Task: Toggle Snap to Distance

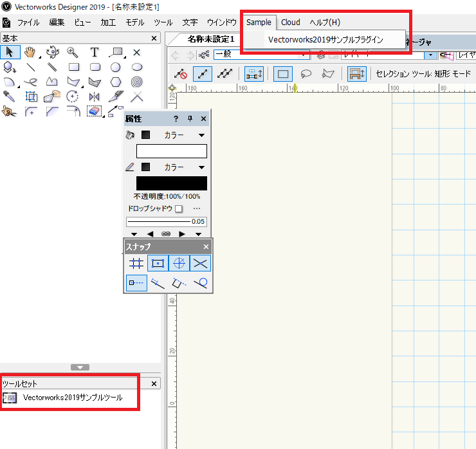Action: pos(158,283)
